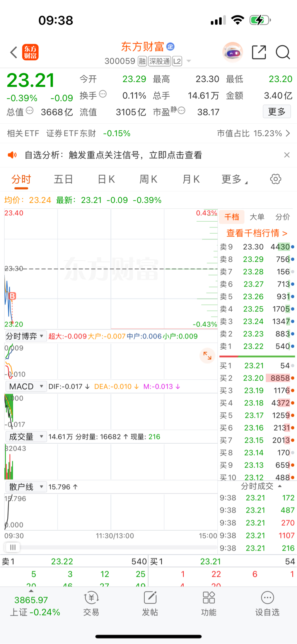Open chart settings gear icon
297x644 pixels.
coord(275,179)
